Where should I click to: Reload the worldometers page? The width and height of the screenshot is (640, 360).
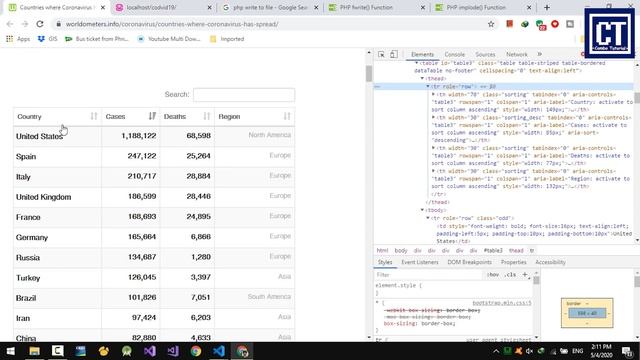[40, 24]
